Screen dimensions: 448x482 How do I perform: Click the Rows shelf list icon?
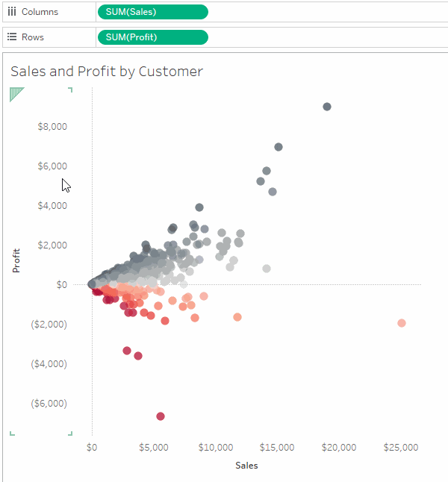[x=12, y=37]
